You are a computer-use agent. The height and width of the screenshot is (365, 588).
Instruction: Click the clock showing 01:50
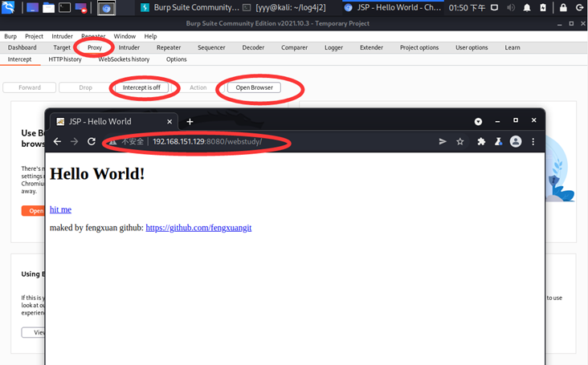point(467,7)
